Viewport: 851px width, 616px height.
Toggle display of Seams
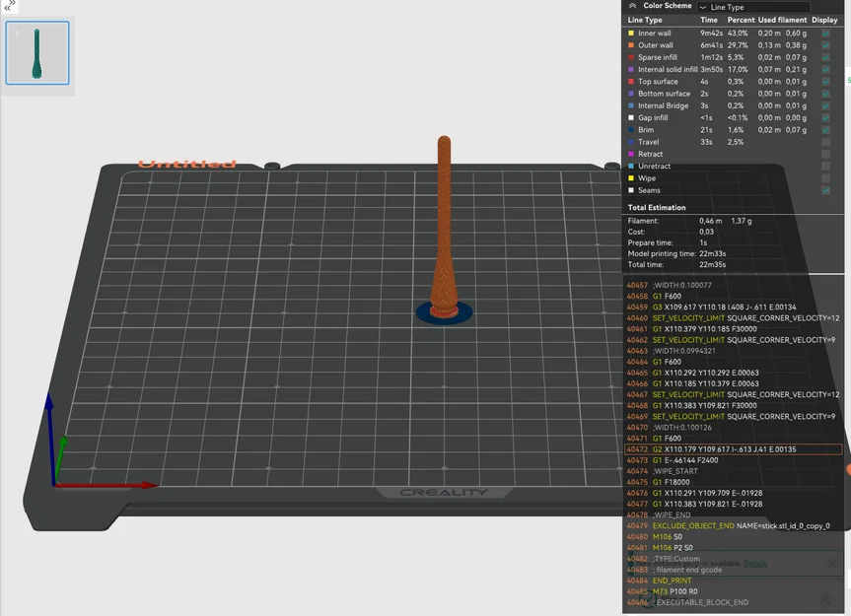[825, 190]
